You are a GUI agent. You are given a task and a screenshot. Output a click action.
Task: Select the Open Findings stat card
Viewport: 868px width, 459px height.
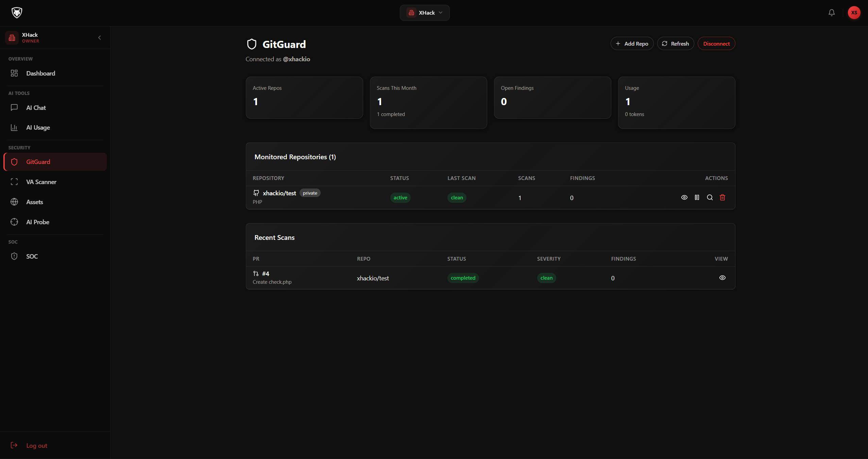point(552,98)
